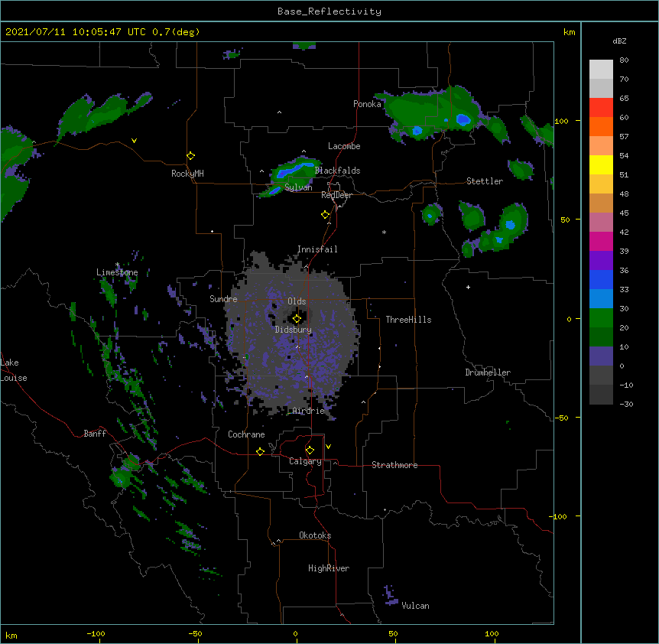The width and height of the screenshot is (659, 644).
Task: Click the Blackfalds city label
Action: click(337, 171)
